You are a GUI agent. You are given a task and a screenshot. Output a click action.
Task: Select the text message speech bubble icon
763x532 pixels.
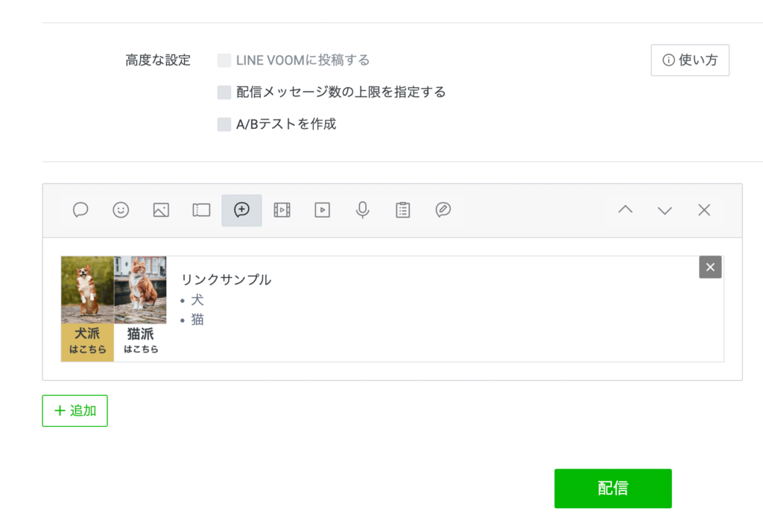click(80, 210)
